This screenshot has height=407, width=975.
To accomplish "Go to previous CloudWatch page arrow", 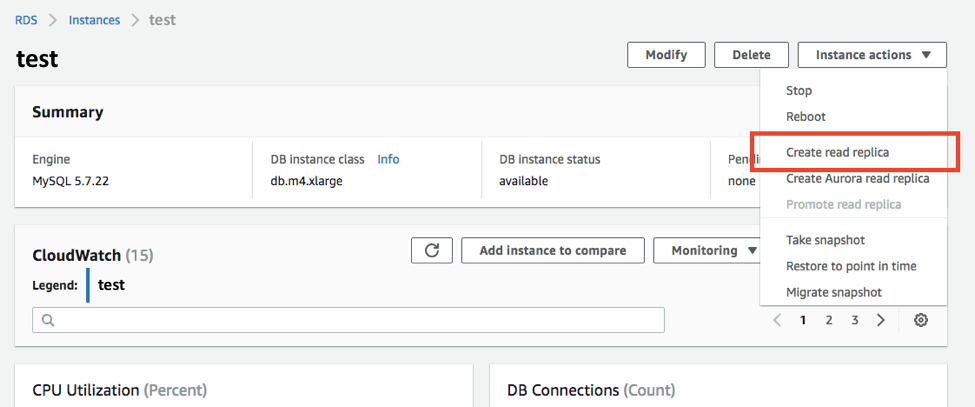I will coord(777,320).
